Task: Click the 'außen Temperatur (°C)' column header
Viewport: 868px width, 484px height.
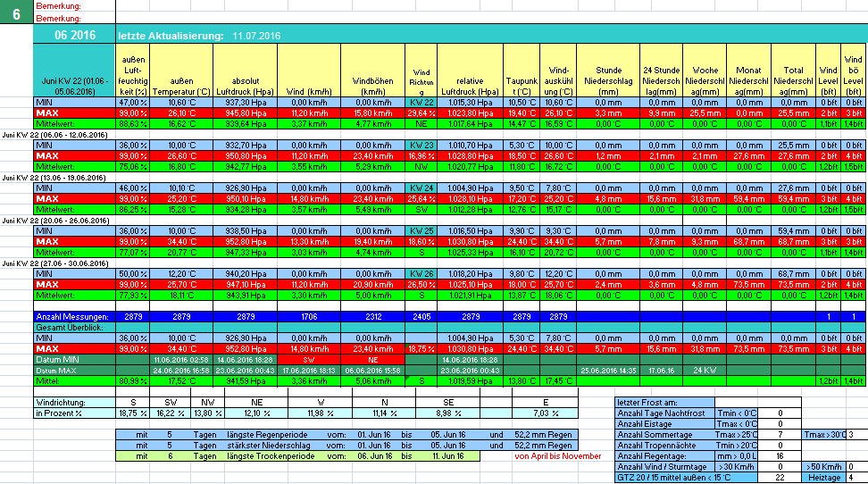Action: (181, 71)
